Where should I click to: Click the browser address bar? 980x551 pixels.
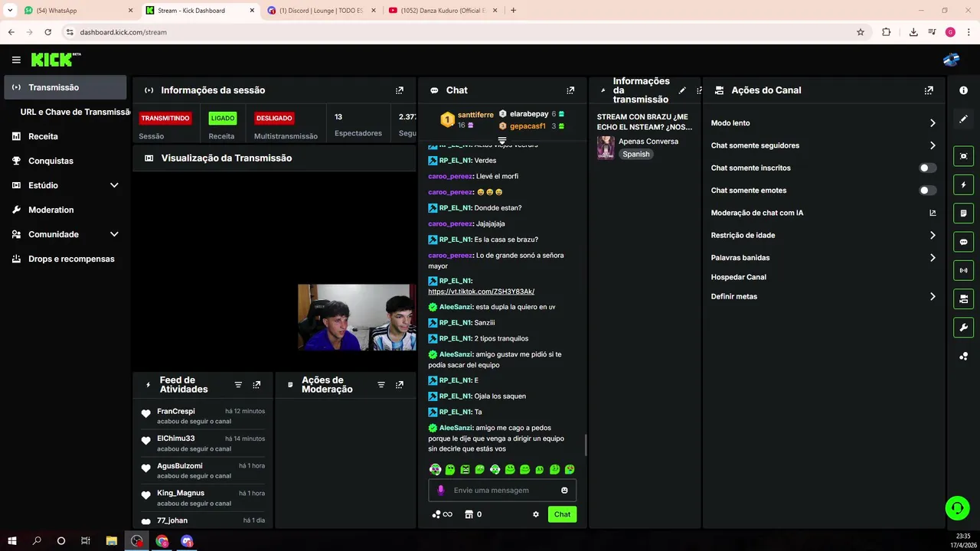[459, 32]
